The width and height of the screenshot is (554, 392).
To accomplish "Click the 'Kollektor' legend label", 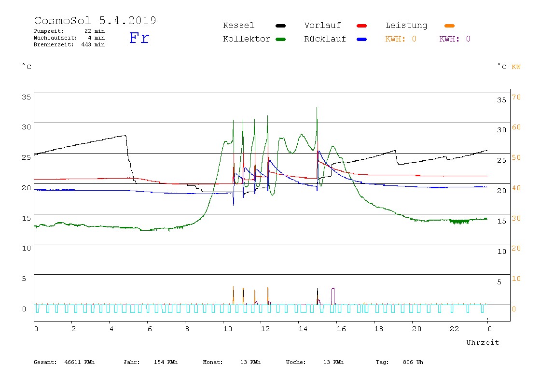I will pos(247,39).
